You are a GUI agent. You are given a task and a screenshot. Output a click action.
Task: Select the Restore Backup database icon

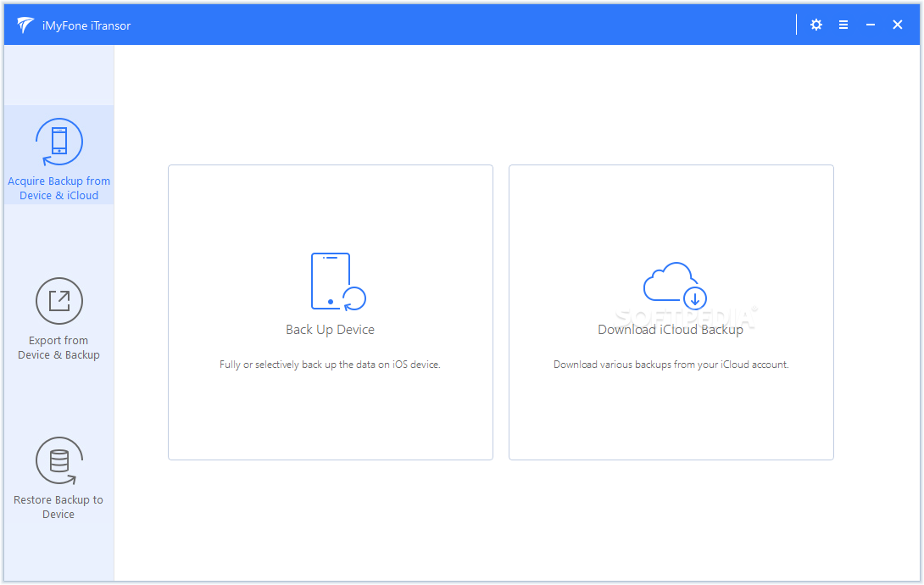tap(59, 460)
